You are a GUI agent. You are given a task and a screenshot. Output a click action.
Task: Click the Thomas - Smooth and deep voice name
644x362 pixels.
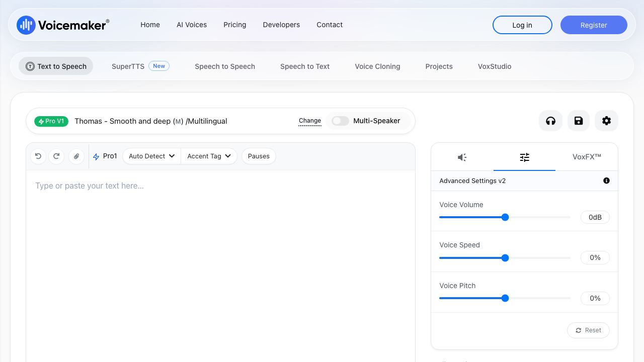pyautogui.click(x=151, y=121)
